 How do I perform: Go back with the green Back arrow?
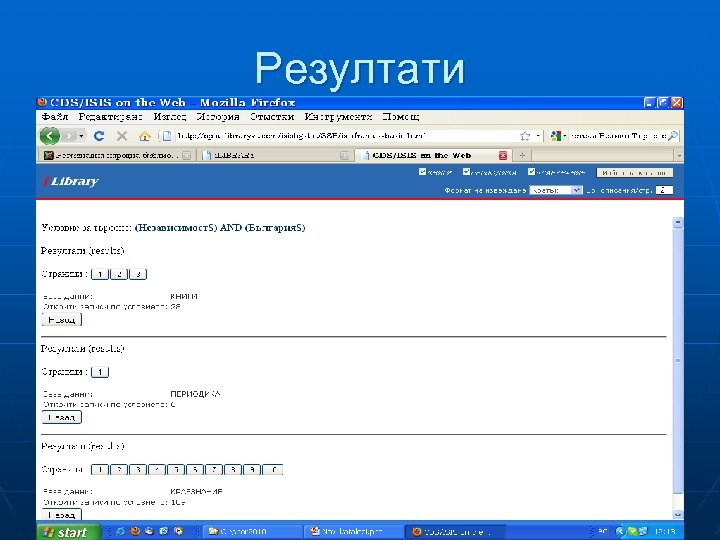(50, 136)
